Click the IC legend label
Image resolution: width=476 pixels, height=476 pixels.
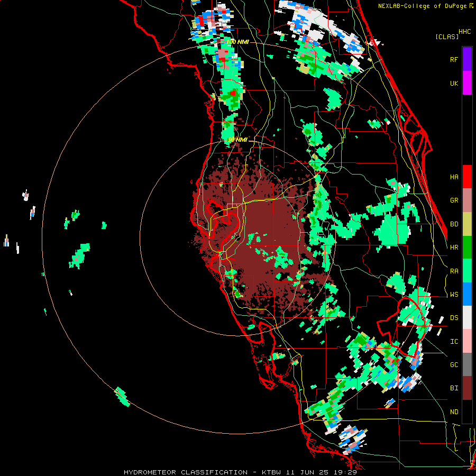click(454, 342)
